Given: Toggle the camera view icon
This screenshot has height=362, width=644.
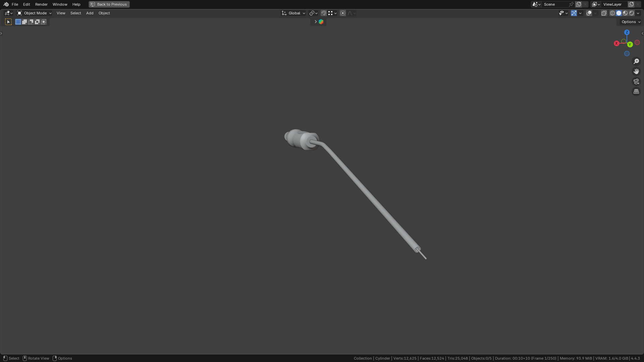Looking at the screenshot, I should point(636,81).
